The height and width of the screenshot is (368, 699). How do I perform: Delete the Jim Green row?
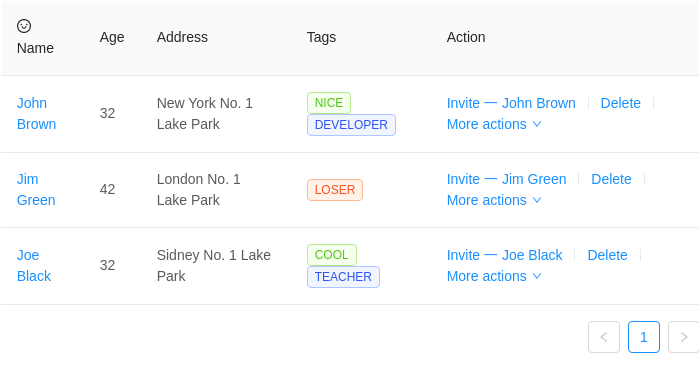coord(611,179)
